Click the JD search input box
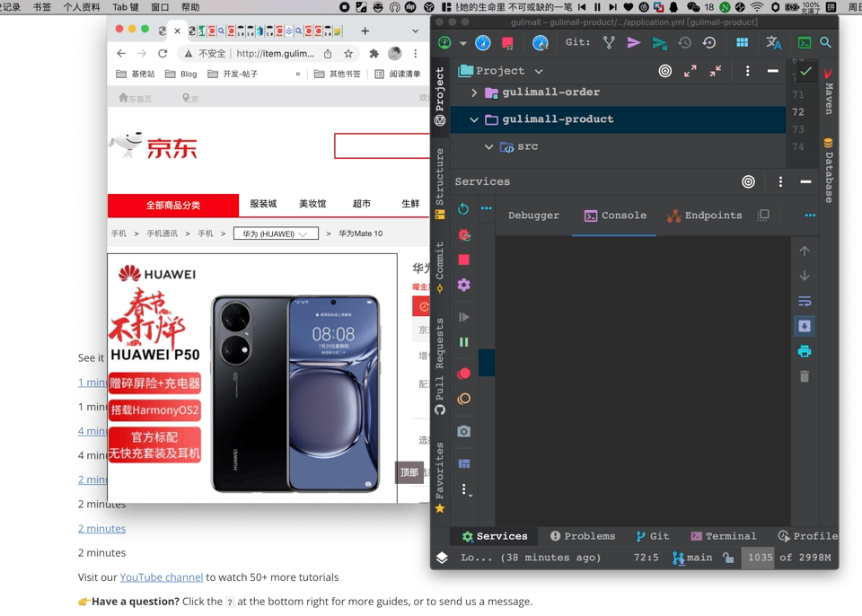This screenshot has height=616, width=862. pos(383,145)
